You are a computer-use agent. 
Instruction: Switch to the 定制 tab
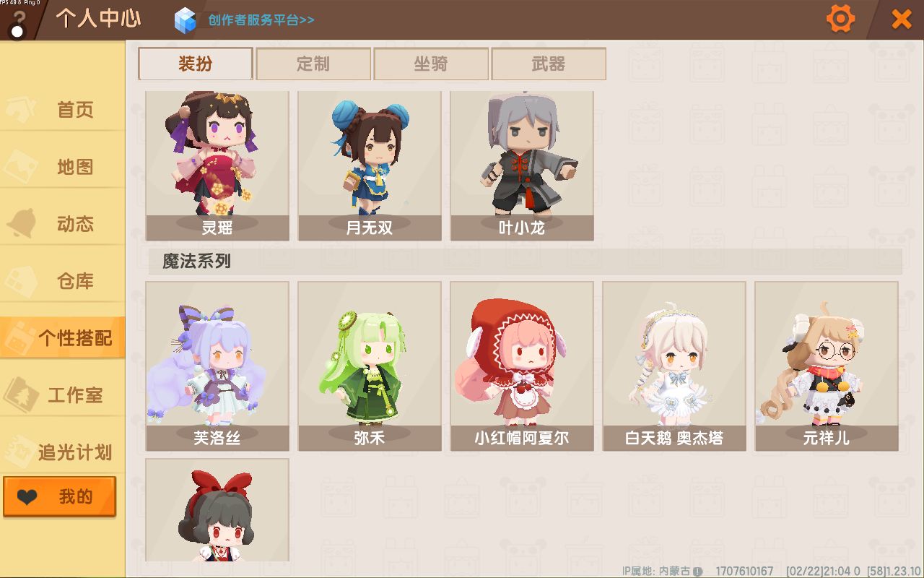coord(313,64)
